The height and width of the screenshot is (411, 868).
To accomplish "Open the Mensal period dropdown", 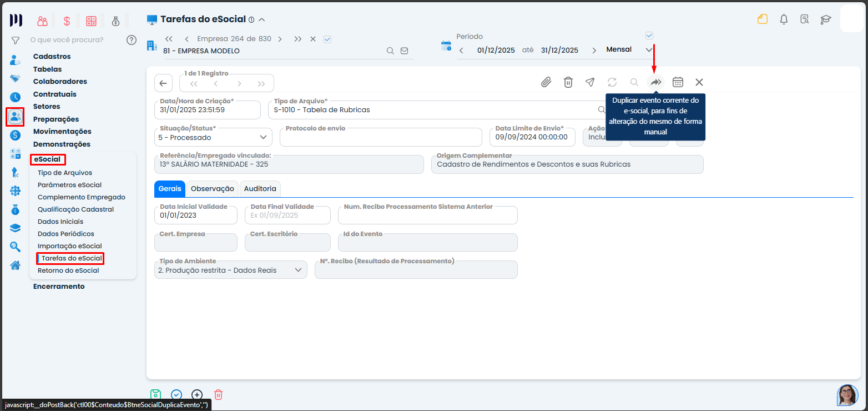I will [629, 50].
